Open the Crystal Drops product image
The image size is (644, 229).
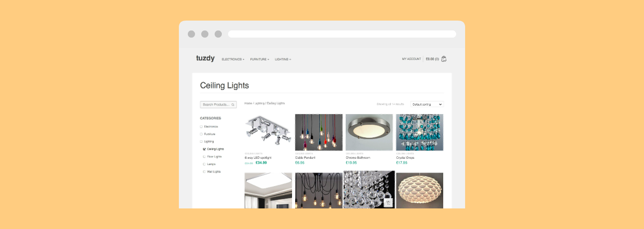click(x=419, y=132)
